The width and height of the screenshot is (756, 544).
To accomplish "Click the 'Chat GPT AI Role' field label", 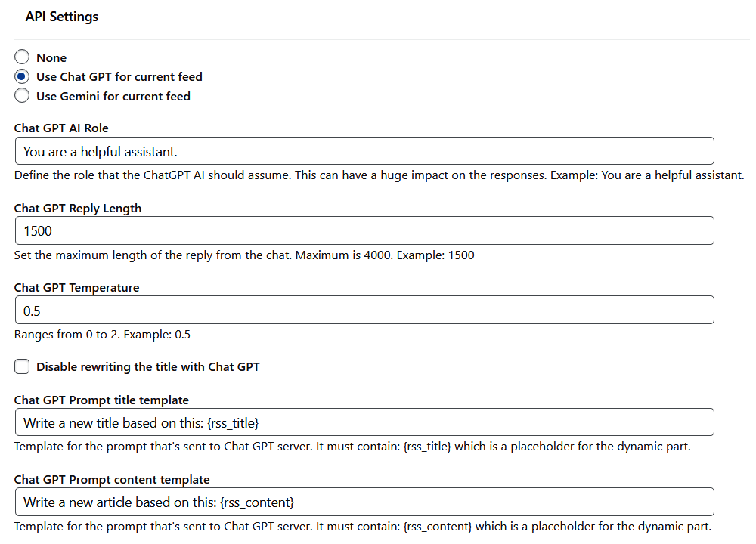I will pos(61,128).
